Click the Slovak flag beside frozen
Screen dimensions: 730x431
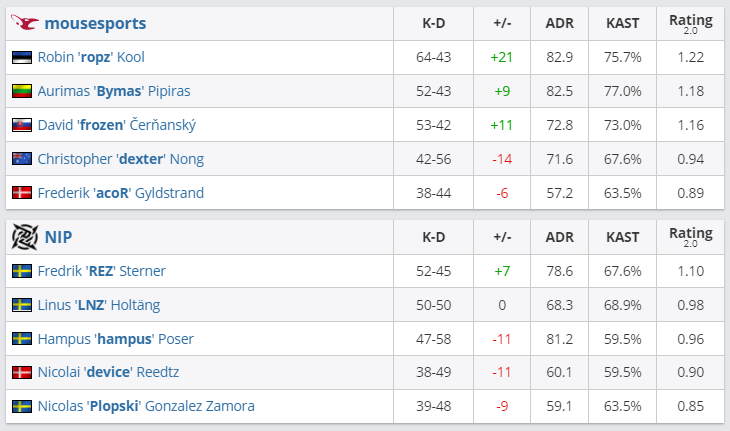22,125
